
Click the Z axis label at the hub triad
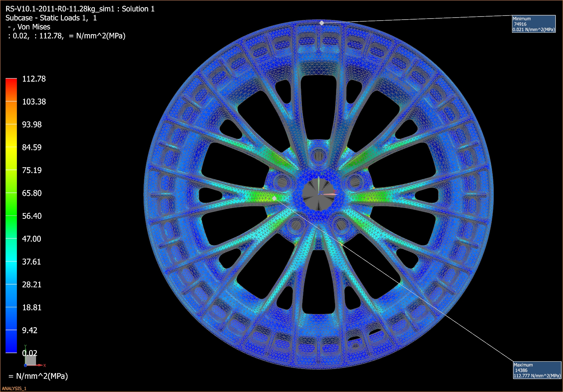click(x=321, y=192)
